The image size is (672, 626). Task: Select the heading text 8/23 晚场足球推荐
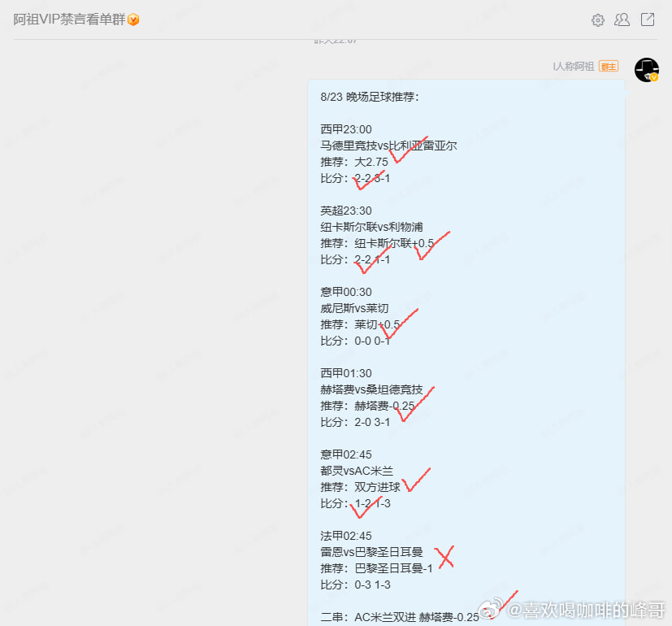[x=370, y=97]
